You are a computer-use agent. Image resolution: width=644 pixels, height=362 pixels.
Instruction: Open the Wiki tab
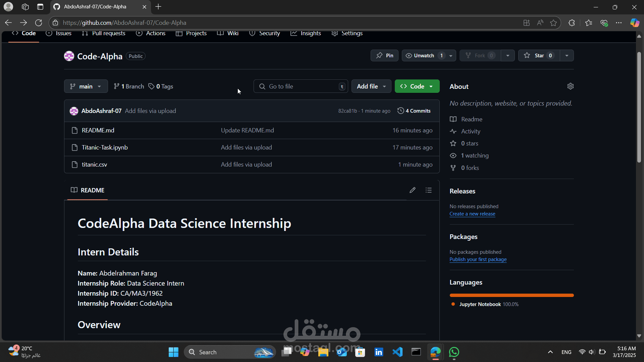pos(228,33)
